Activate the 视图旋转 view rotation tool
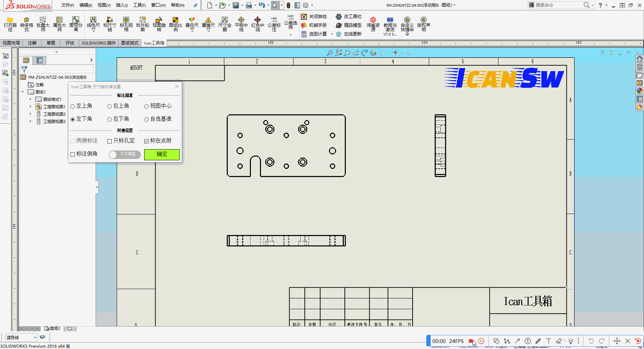This screenshot has width=644, height=349. point(159,20)
